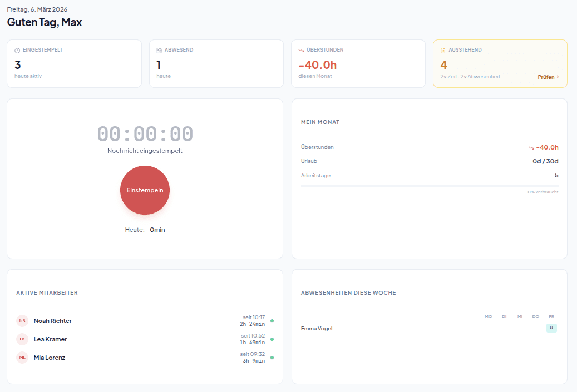Select the FR weekday column header
Viewport: 577px width, 392px height.
coord(551,316)
